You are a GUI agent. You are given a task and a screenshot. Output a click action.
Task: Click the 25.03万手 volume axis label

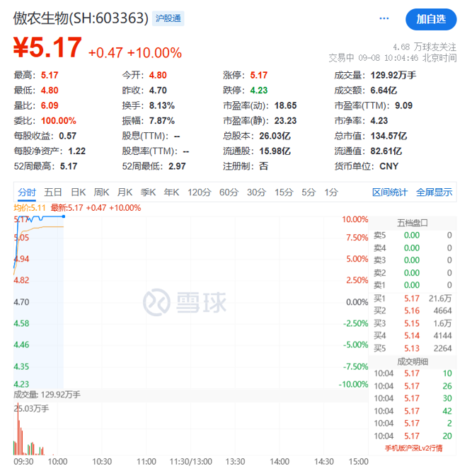31,409
